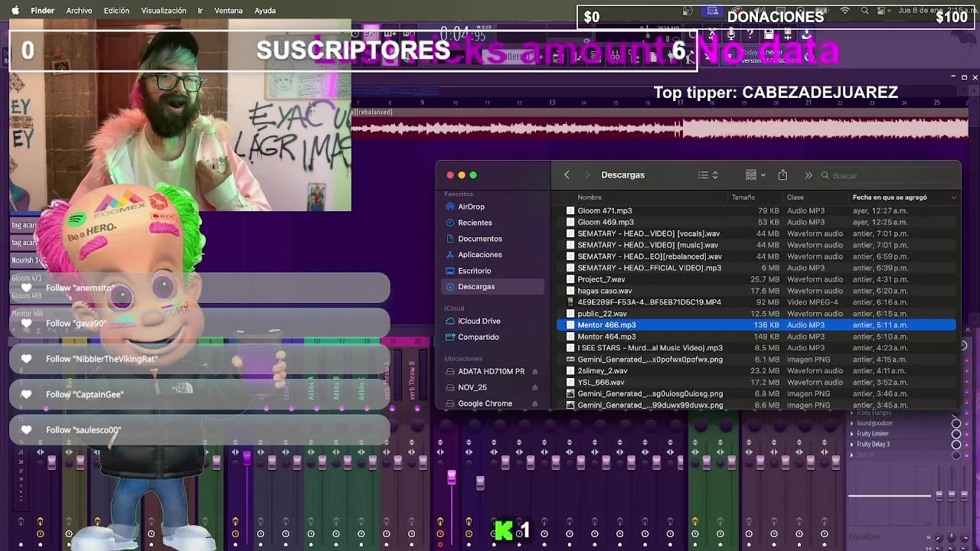Open the Edición menu
The height and width of the screenshot is (551, 980).
tap(116, 11)
